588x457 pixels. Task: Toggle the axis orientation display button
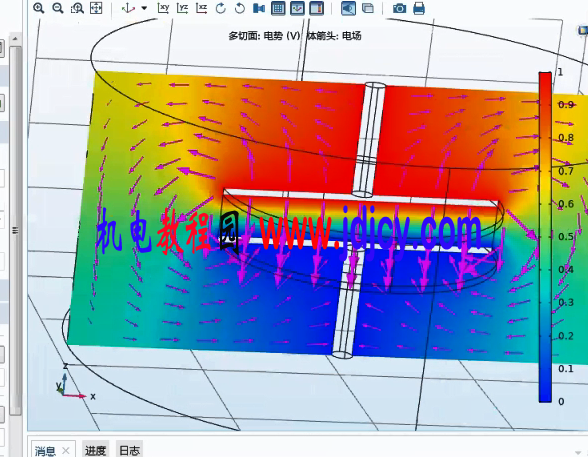(x=297, y=8)
